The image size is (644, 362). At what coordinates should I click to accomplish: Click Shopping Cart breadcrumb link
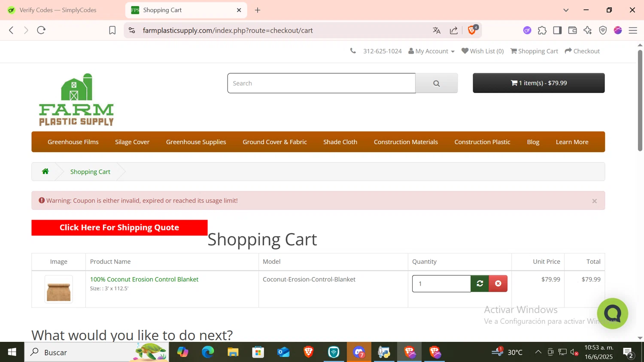[90, 172]
